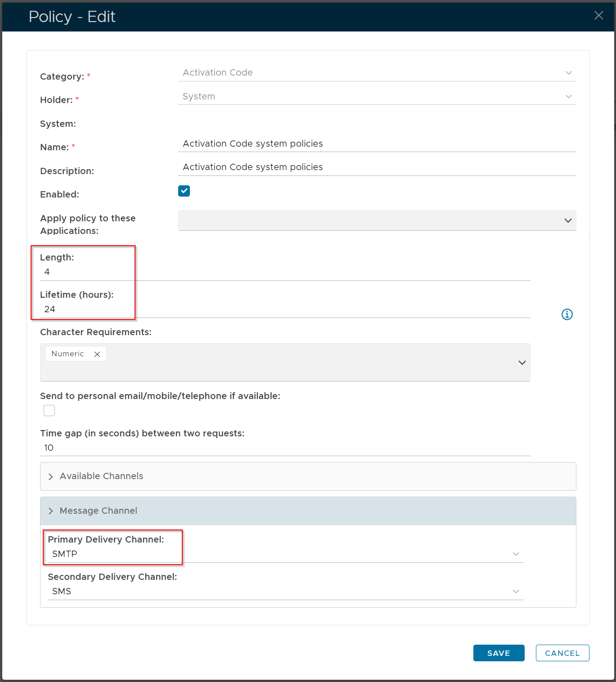616x682 pixels.
Task: Open the Category dropdown
Action: [377, 73]
